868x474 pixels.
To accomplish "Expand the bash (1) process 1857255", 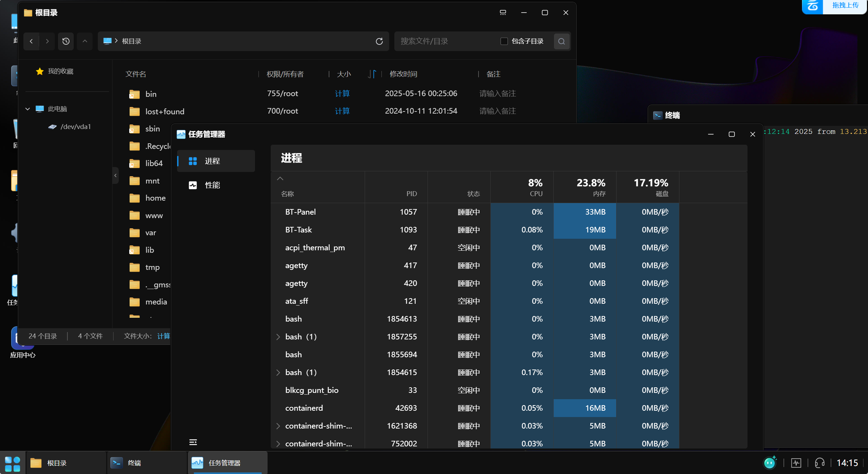I will [278, 337].
